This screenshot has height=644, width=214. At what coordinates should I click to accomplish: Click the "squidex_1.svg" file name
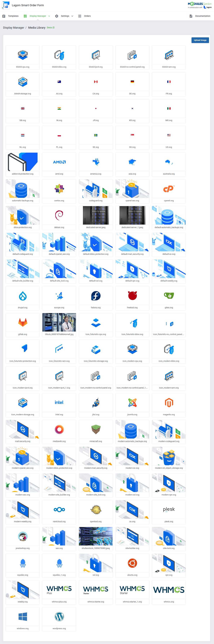point(59,575)
